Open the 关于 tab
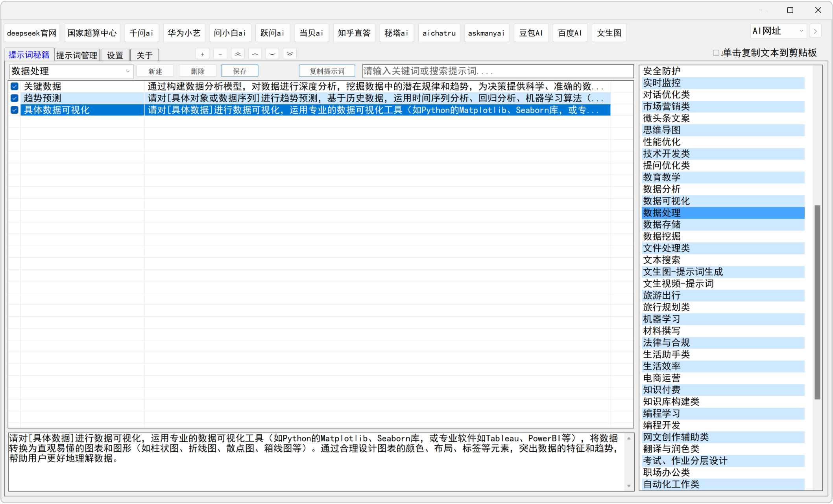Screen dimensions: 833x504 pos(144,55)
